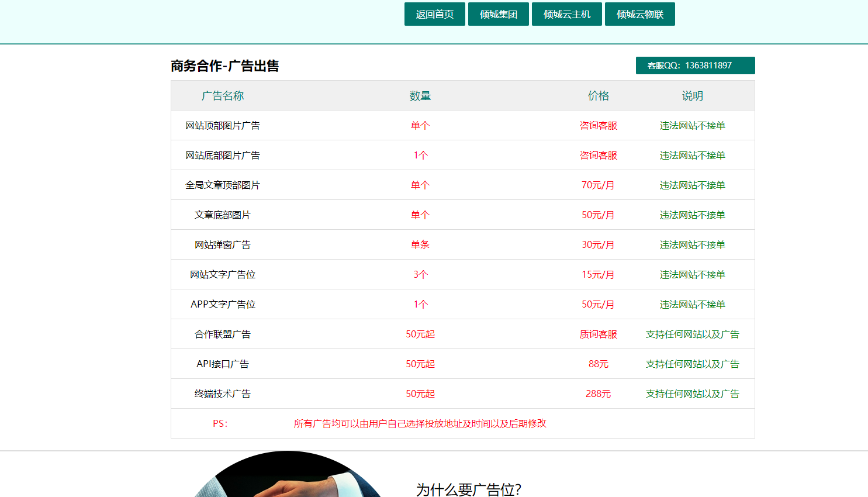
Task: Click 支持任何网站以及广告 note for 终端技术广告
Action: click(x=693, y=394)
